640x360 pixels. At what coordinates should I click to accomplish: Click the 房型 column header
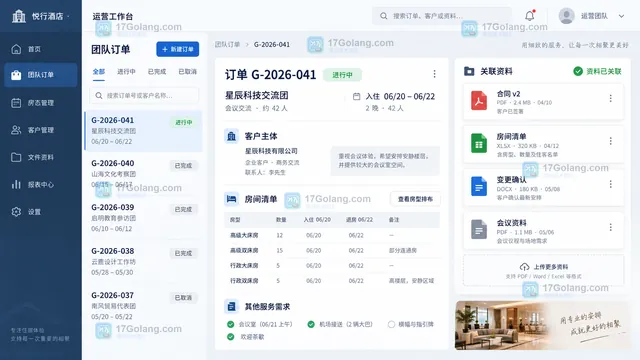235,220
